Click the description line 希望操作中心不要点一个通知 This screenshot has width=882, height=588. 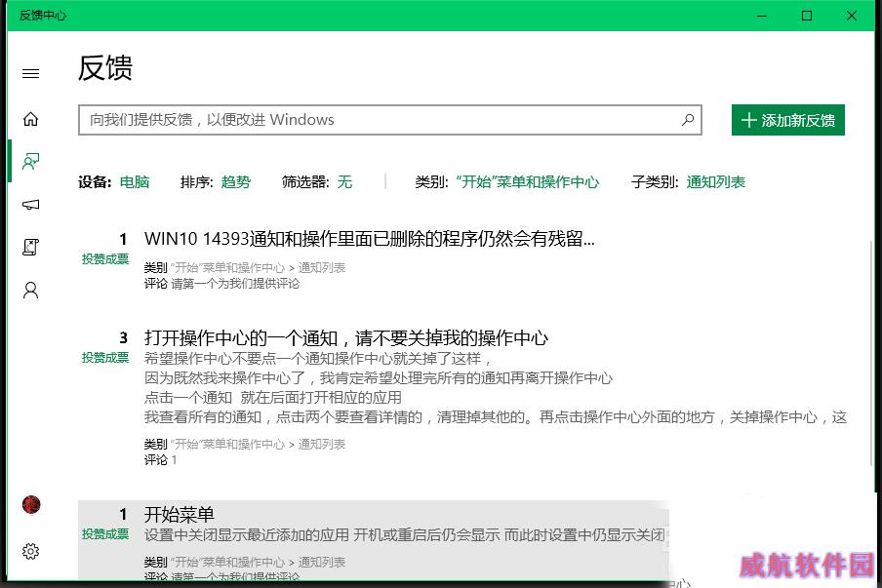318,359
